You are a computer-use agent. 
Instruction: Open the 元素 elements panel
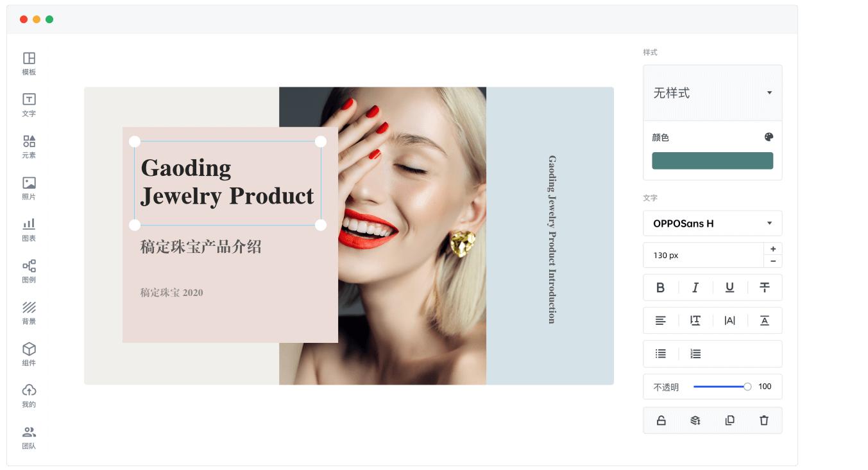[x=29, y=146]
